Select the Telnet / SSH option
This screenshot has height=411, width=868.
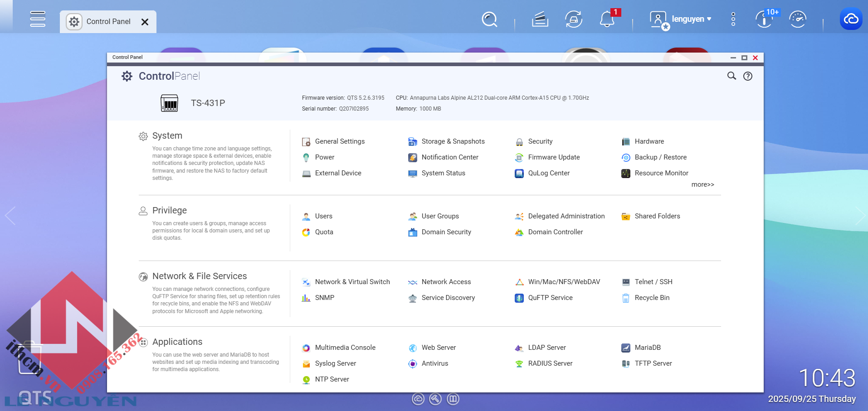[653, 282]
